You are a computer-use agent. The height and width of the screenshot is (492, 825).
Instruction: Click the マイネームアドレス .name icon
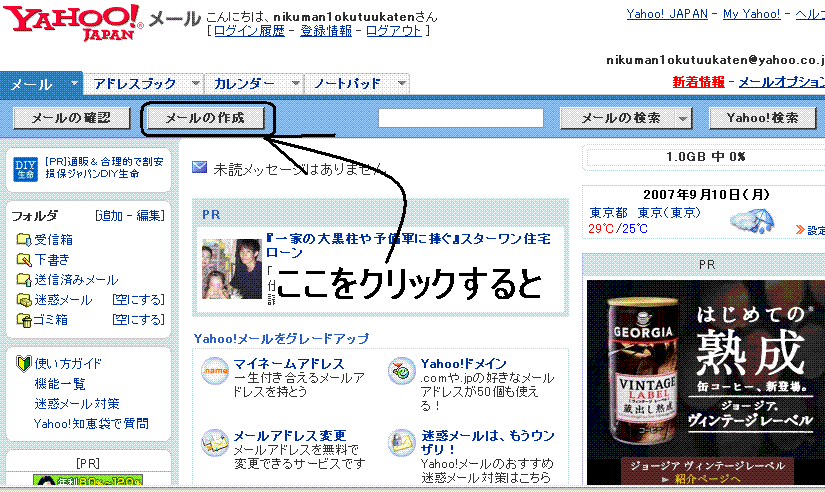(x=215, y=370)
